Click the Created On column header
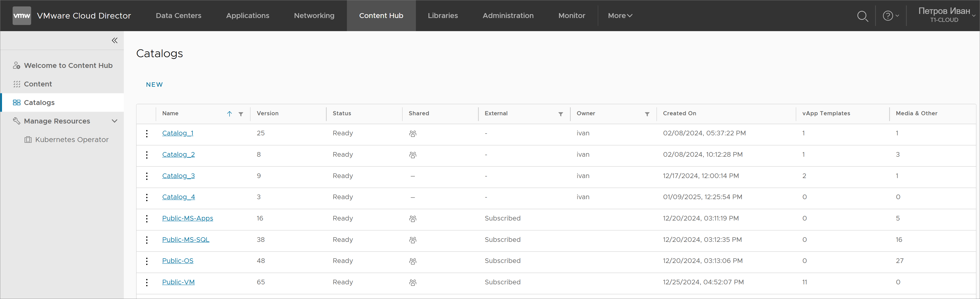The image size is (980, 299). pyautogui.click(x=679, y=113)
